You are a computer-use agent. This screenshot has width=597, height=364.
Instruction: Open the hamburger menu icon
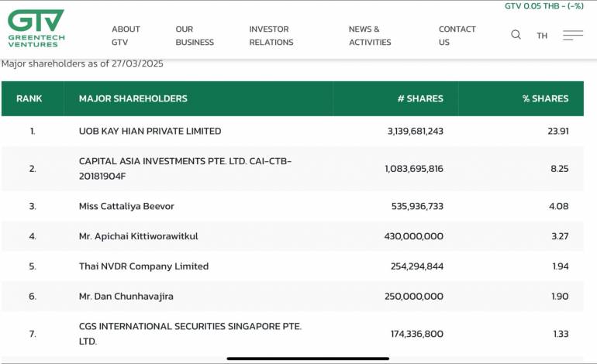pos(573,35)
